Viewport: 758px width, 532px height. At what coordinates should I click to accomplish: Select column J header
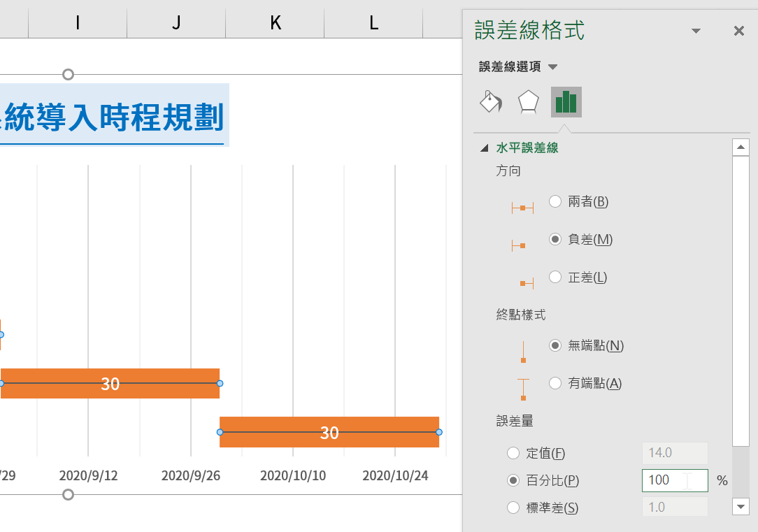(x=176, y=22)
